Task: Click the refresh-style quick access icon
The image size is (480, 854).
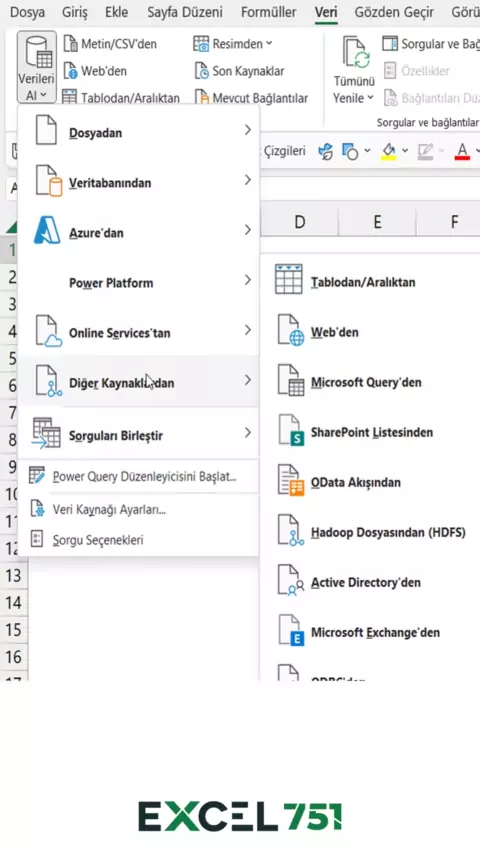Action: 325,151
